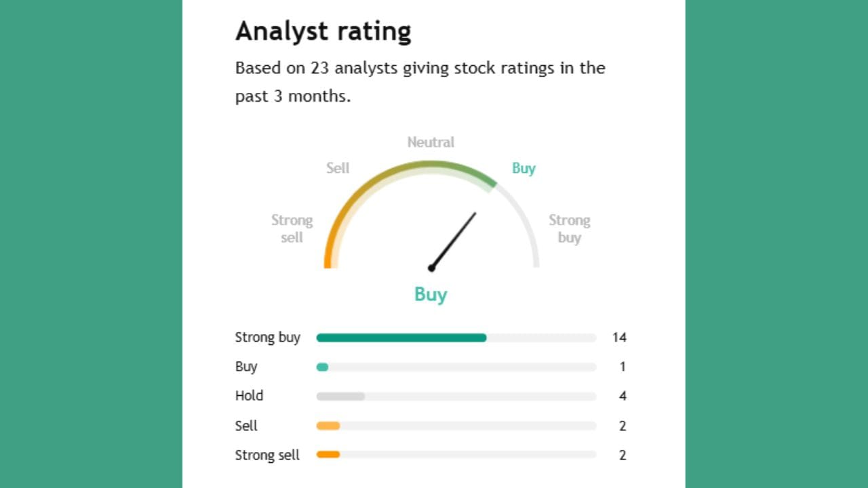Click the gauge needle pivot dot
The width and height of the screenshot is (868, 488).
point(431,268)
